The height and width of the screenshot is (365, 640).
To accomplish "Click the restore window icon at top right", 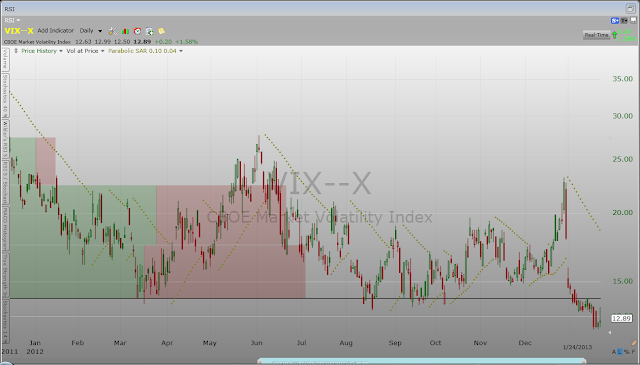I will (630, 8).
